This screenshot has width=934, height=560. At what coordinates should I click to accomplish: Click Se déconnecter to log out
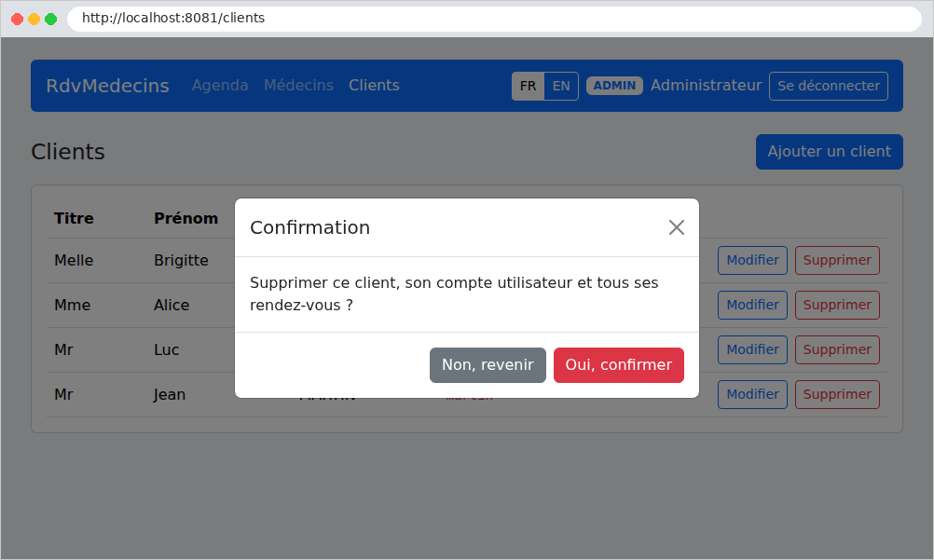point(828,86)
